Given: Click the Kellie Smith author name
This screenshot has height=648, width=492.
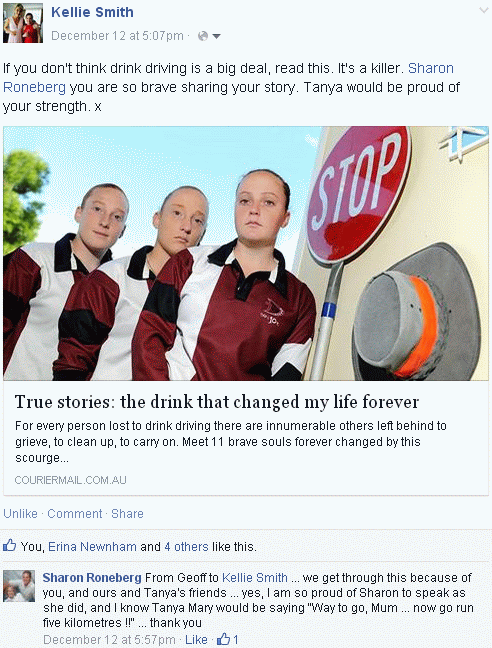Looking at the screenshot, I should pyautogui.click(x=92, y=12).
